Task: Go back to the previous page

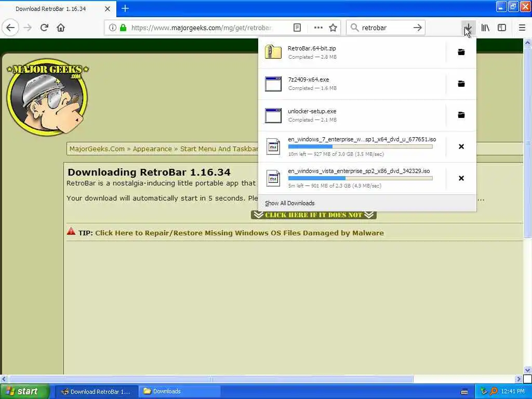Action: [10, 28]
